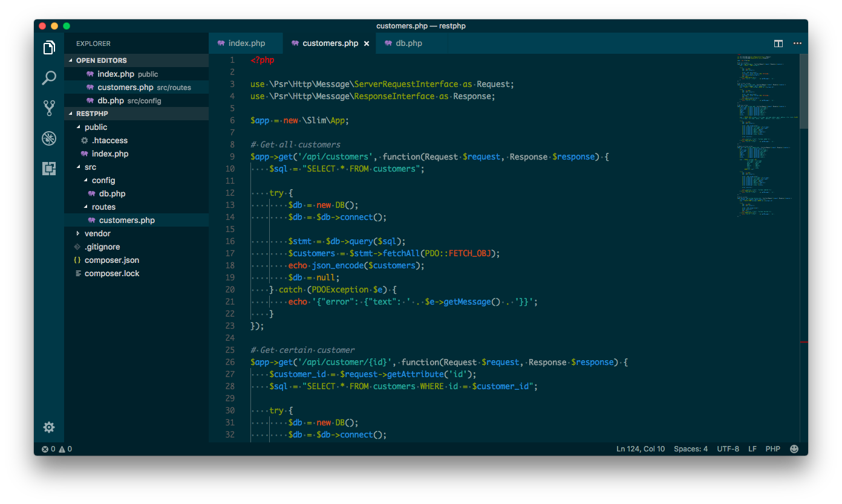
Task: Open the Source Control view icon
Action: 49,108
